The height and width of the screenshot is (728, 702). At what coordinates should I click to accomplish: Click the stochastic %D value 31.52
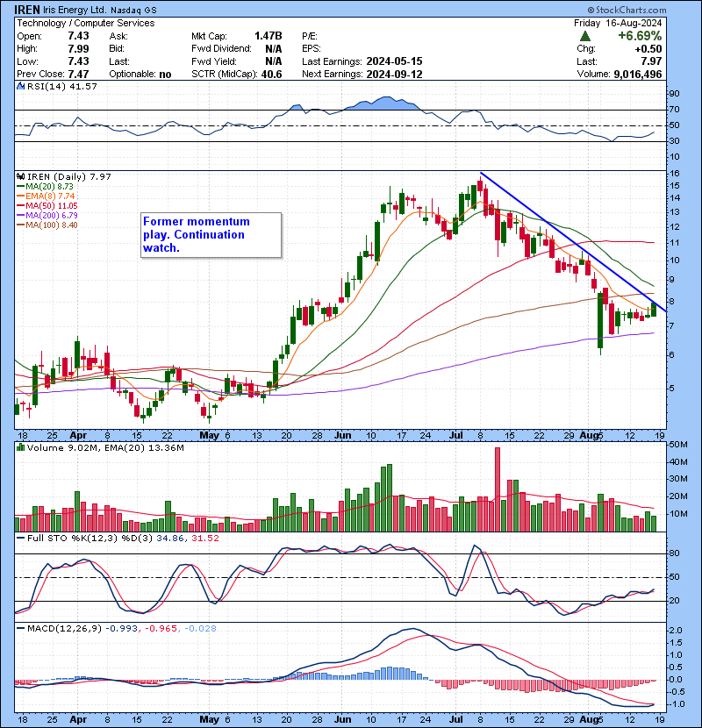click(x=204, y=539)
